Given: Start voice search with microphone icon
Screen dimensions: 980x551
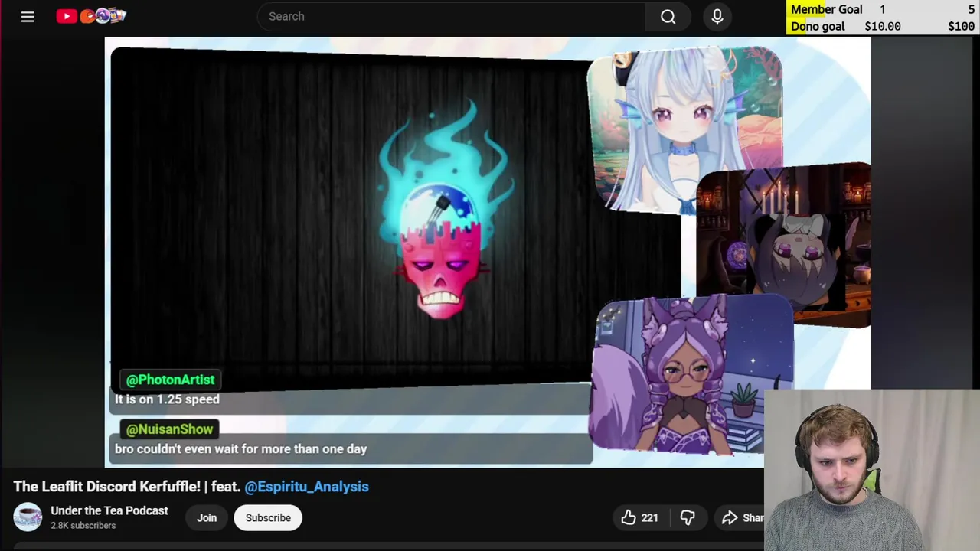Looking at the screenshot, I should coord(717,16).
